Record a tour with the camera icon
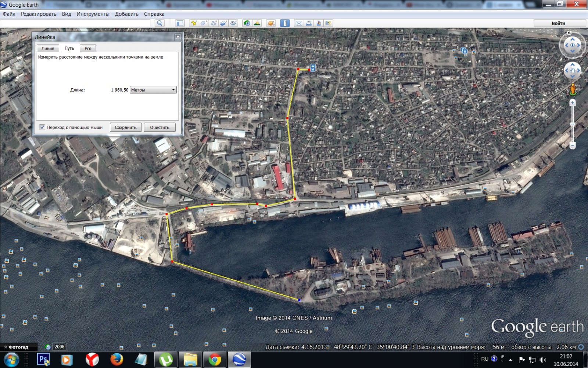588x368 pixels. [233, 23]
